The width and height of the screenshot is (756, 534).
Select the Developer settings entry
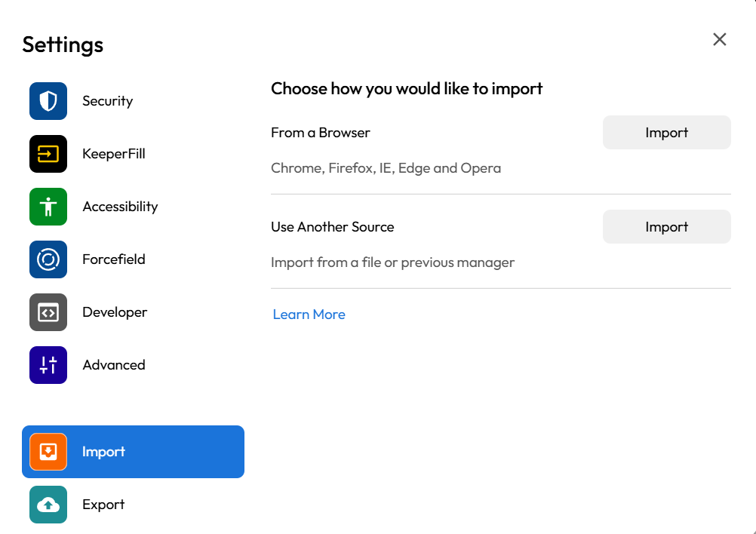pyautogui.click(x=114, y=311)
